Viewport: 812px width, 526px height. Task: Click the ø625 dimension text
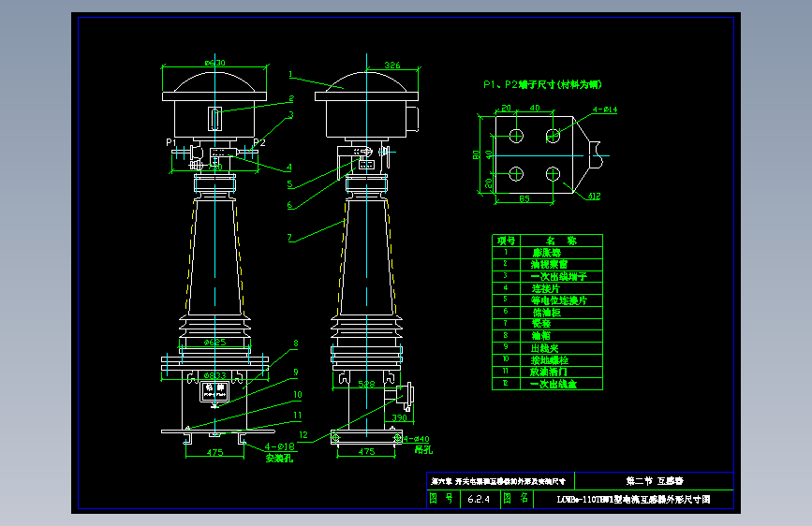[214, 343]
